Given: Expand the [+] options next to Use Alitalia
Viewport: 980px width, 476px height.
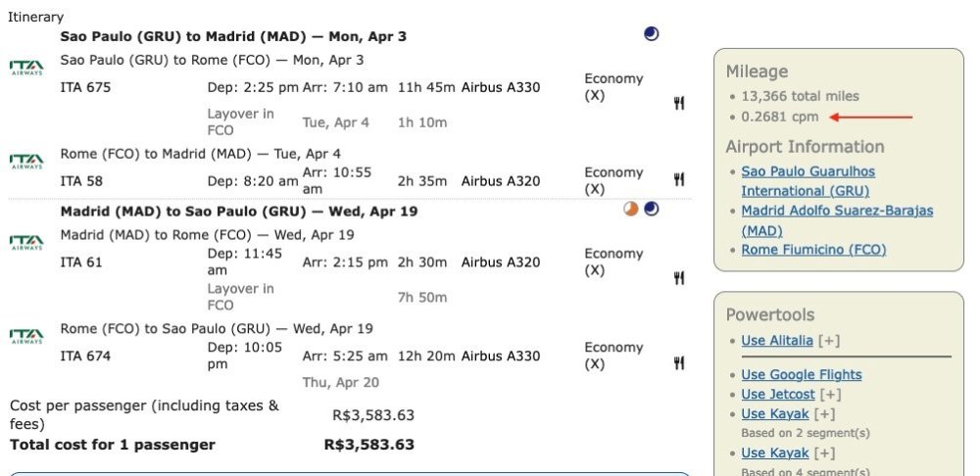Looking at the screenshot, I should pos(829,341).
